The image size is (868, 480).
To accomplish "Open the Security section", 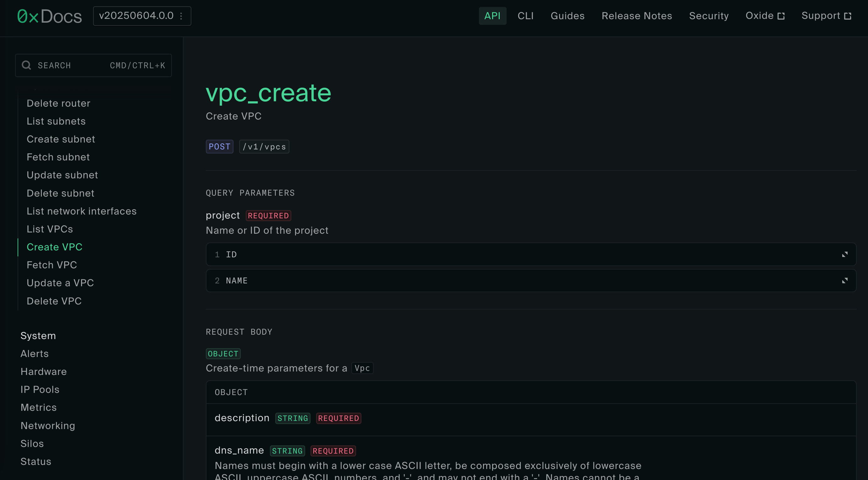I will coord(709,16).
